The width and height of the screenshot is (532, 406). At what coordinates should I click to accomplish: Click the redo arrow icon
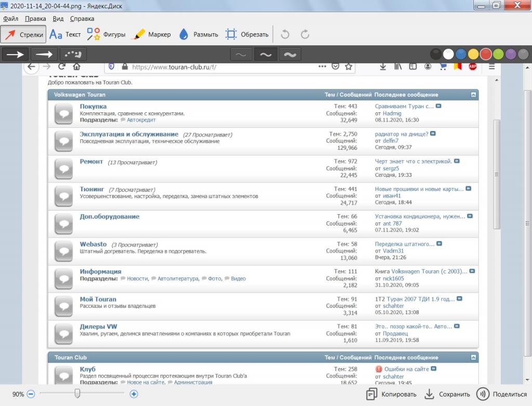click(305, 34)
